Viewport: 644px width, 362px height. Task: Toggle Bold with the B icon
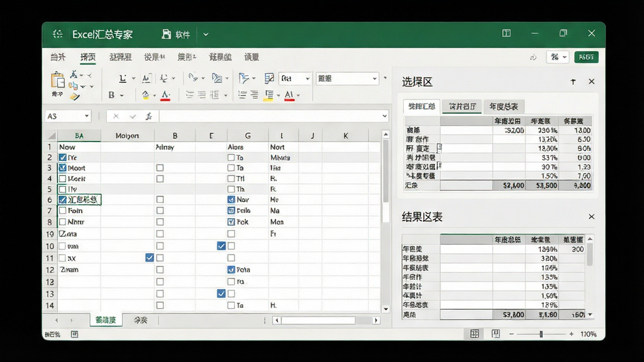coord(111,95)
